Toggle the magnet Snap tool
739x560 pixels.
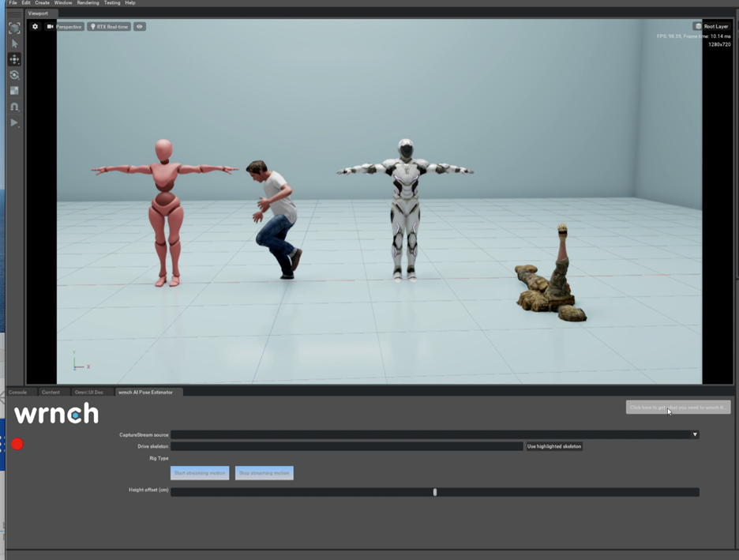14,107
